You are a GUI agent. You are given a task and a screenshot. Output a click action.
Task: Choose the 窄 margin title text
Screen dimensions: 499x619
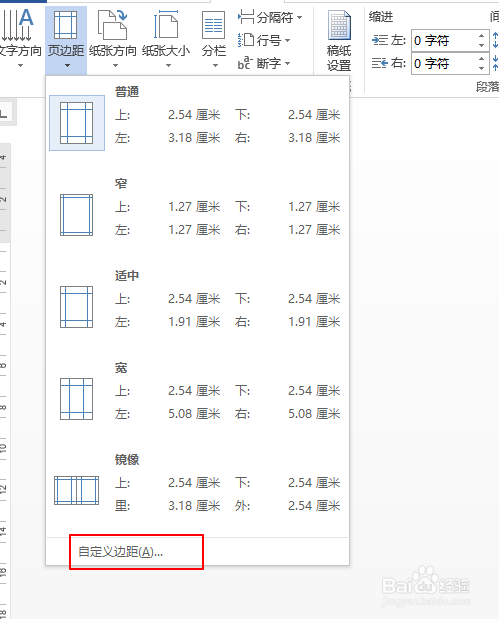click(121, 184)
